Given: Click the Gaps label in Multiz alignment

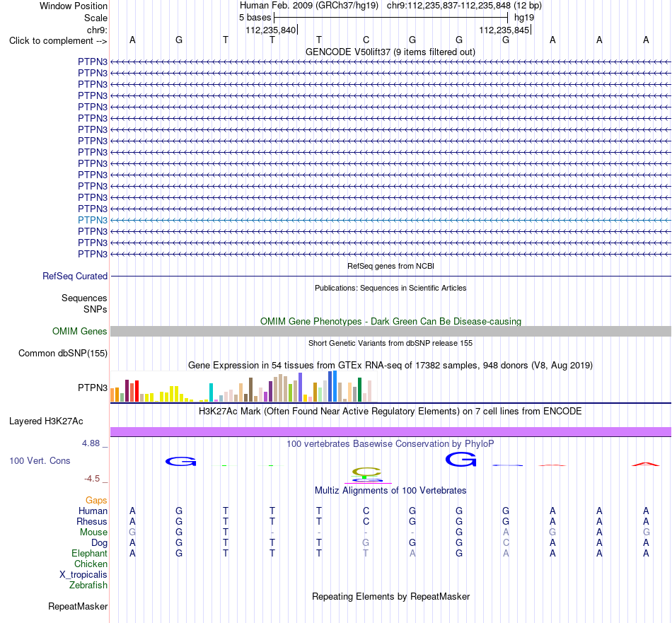Looking at the screenshot, I should tap(96, 501).
